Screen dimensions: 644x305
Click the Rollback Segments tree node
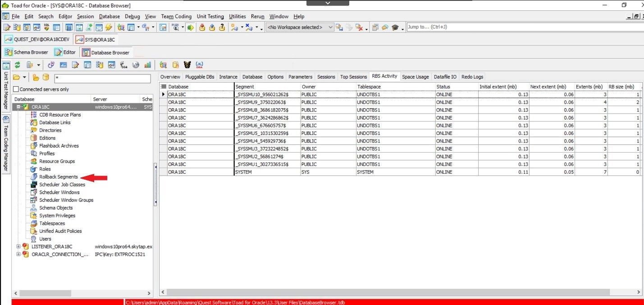pyautogui.click(x=59, y=177)
